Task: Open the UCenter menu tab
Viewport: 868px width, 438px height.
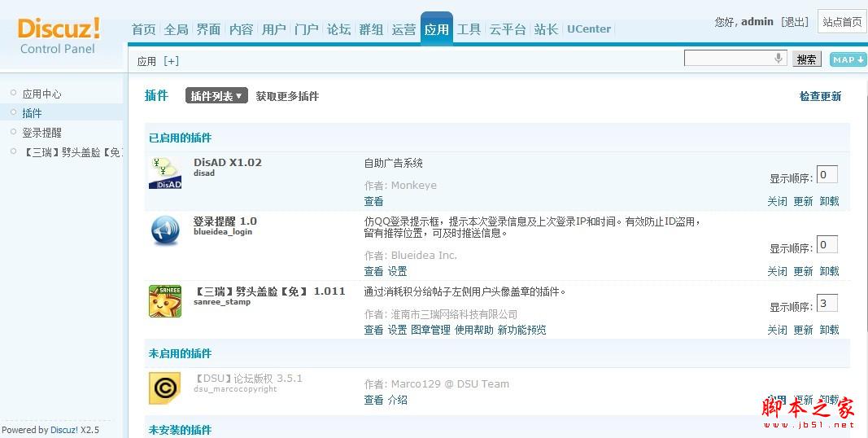Action: pos(589,29)
